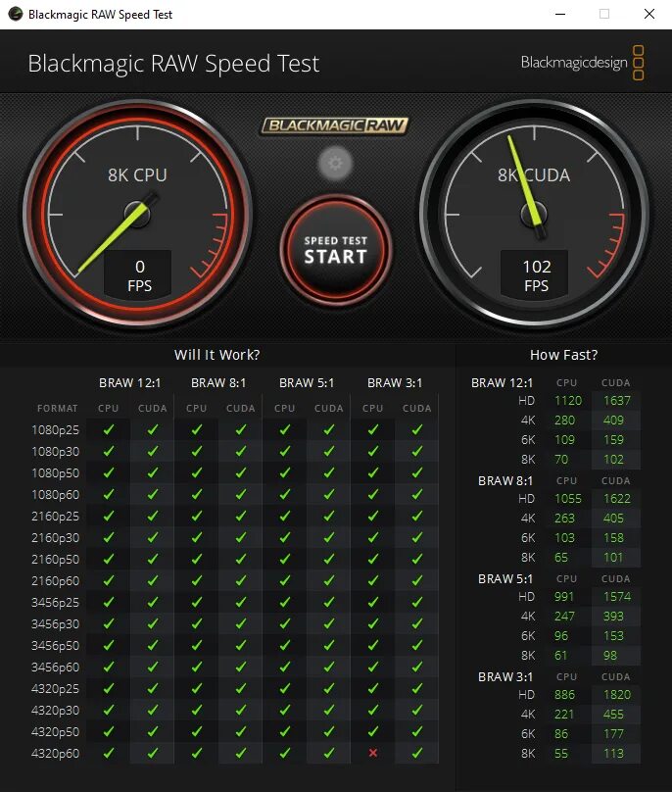The height and width of the screenshot is (792, 672).
Task: Click checkmark for 4320p50 BRAW 3:1 CPU
Action: (x=373, y=731)
